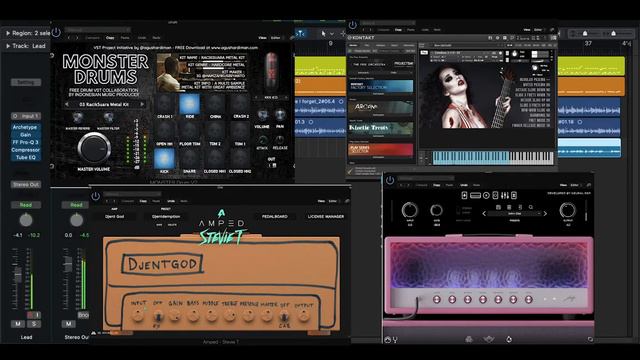Mute the Lead channel strip

point(18,324)
